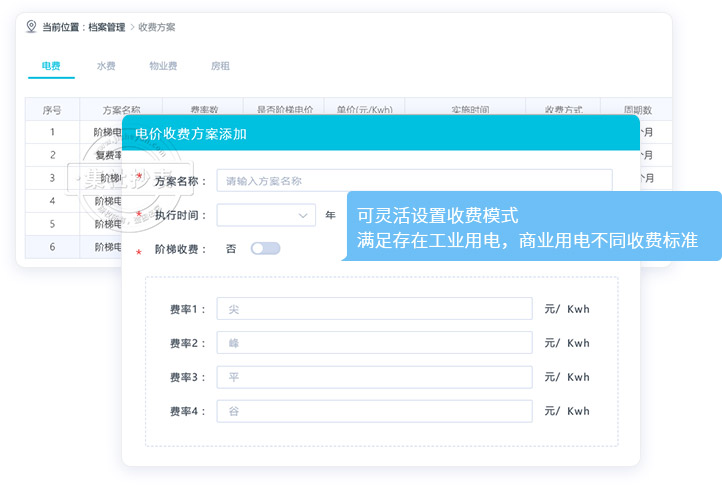Select table row number 5

point(52,224)
